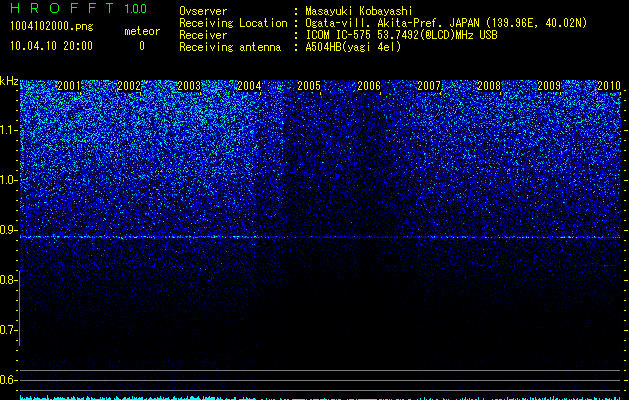Click the A504HB(yagi 4el) antenna text
Viewport: 629px width, 400px height.
353,47
